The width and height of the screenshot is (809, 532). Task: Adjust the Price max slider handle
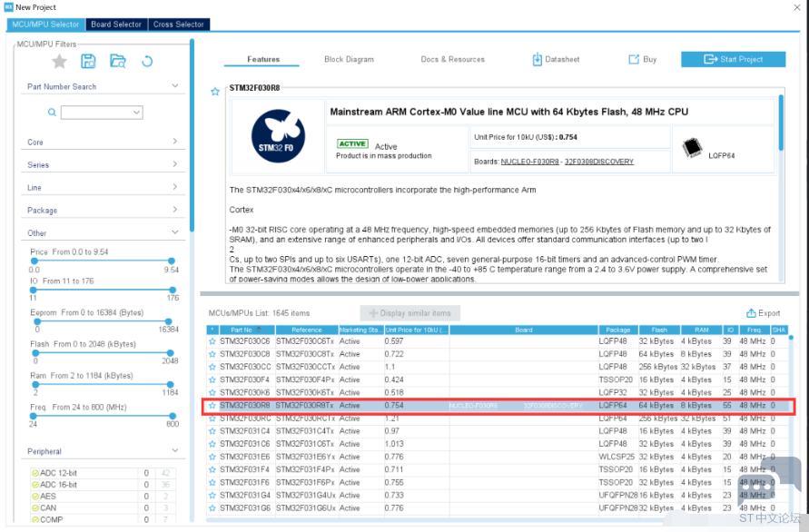(172, 261)
